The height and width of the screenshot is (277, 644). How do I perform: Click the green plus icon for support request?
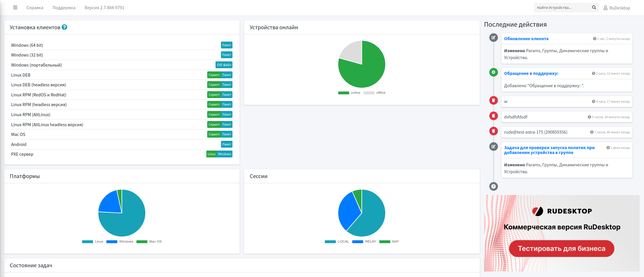pos(493,72)
